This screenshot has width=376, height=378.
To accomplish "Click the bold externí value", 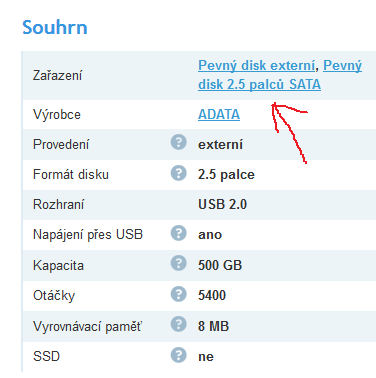I will tap(220, 145).
